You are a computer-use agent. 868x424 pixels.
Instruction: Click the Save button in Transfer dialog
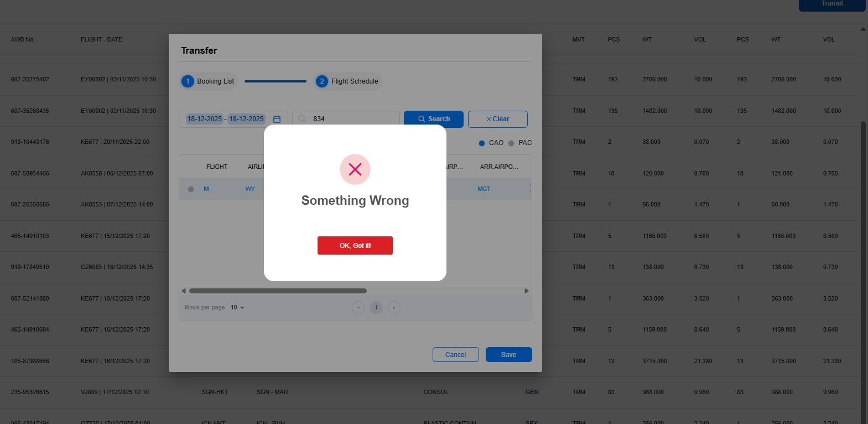[508, 355]
